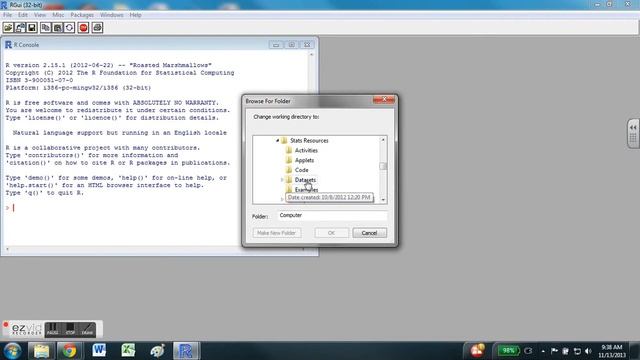Open the Windows Start menu
Viewport: 640px width, 360px height.
13,351
